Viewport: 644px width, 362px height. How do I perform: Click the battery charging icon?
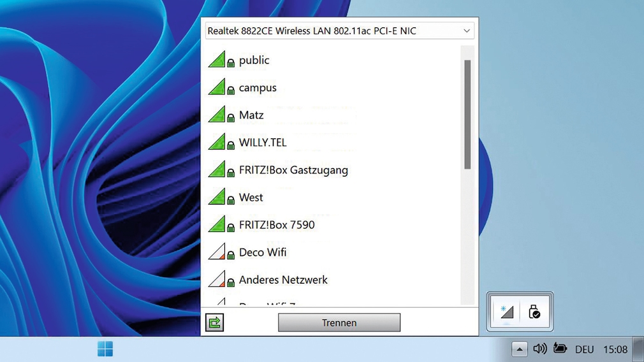click(560, 349)
